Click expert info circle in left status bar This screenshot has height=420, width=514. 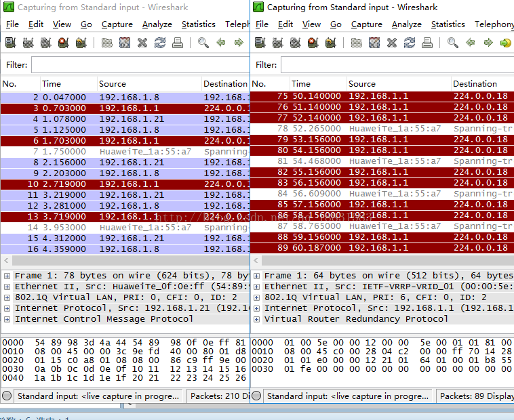(x=7, y=396)
